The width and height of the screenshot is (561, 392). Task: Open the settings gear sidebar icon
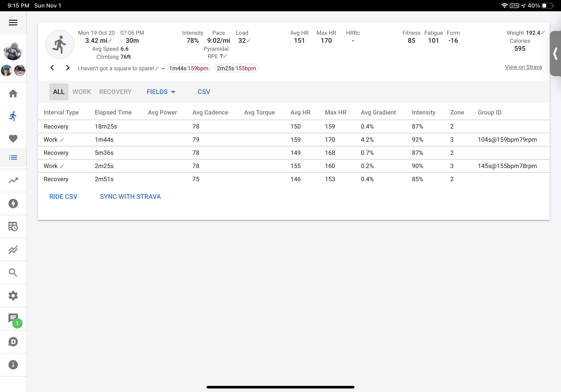[x=13, y=295]
